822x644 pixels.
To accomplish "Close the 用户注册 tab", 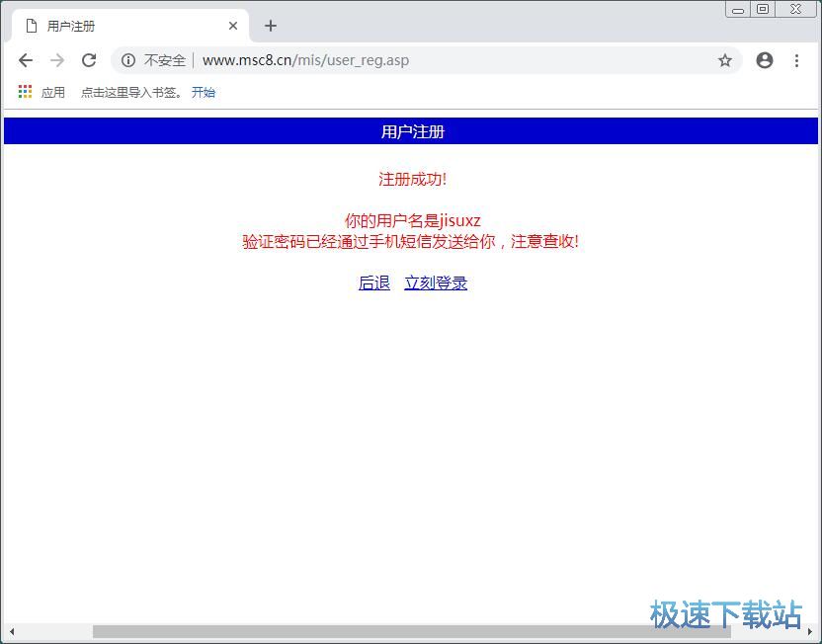I will (x=233, y=26).
